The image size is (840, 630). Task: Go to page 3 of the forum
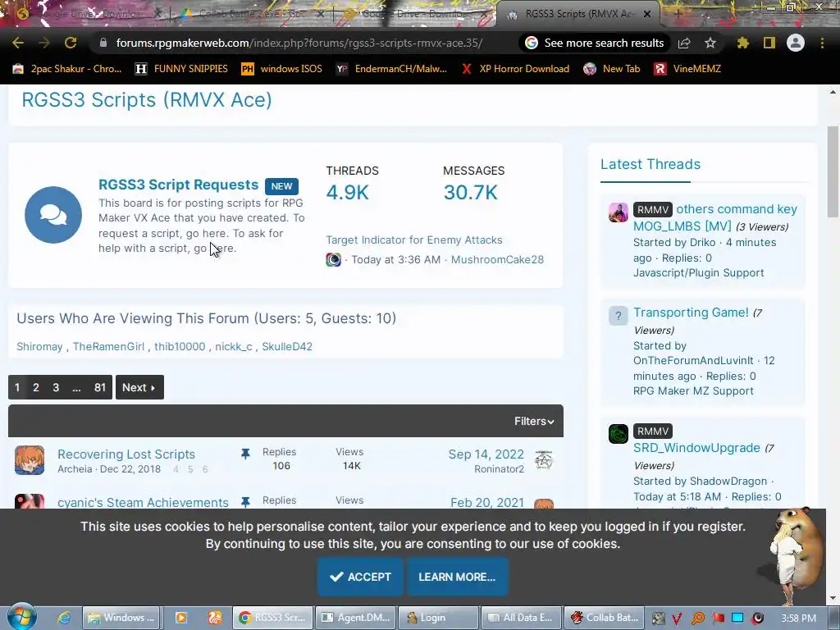pos(56,387)
